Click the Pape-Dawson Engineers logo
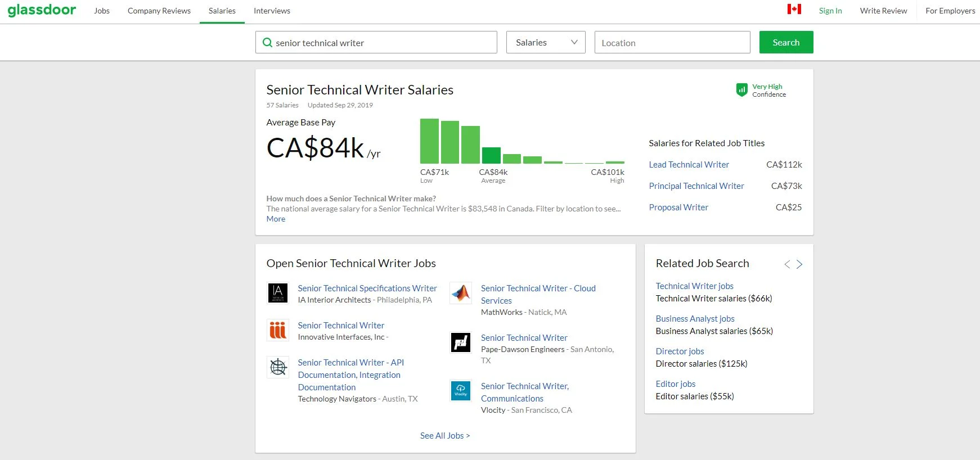Viewport: 980px width, 460px height. point(461,342)
